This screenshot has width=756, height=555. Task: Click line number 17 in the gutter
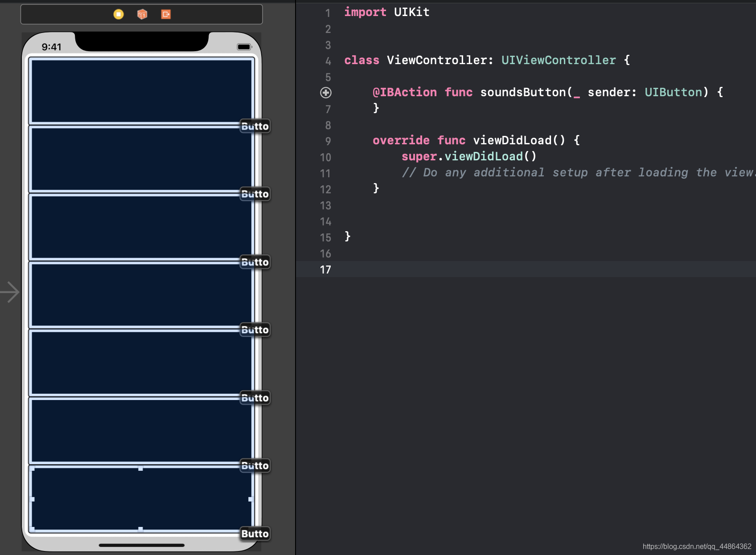(x=325, y=269)
